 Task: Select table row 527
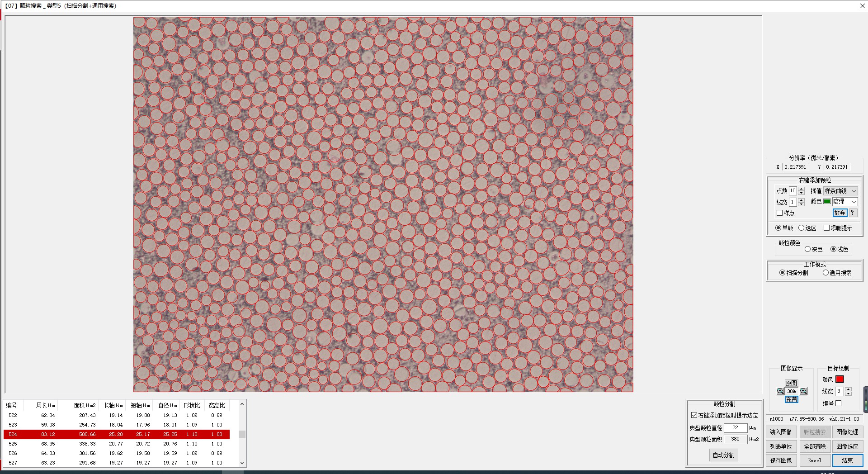[117, 463]
